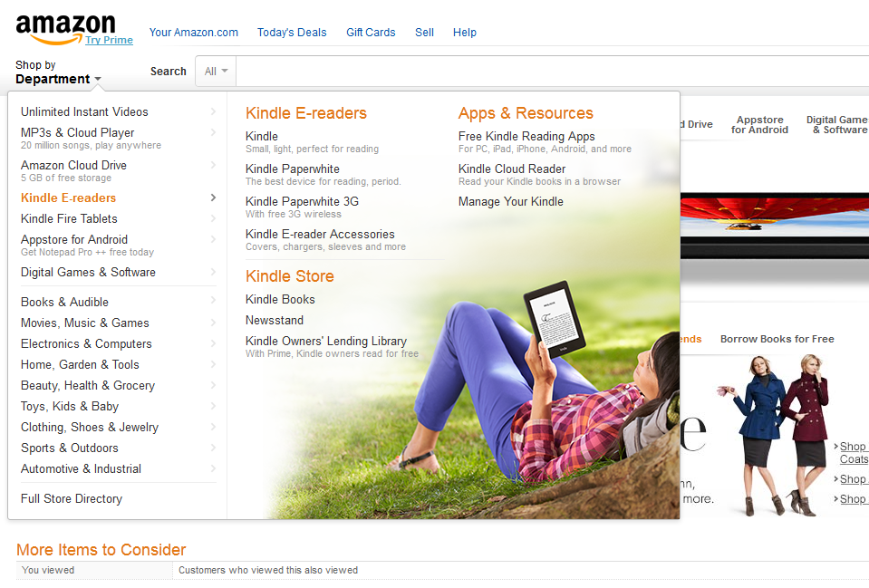This screenshot has width=869, height=588.
Task: Click the coats fashion models image
Action: [x=774, y=435]
